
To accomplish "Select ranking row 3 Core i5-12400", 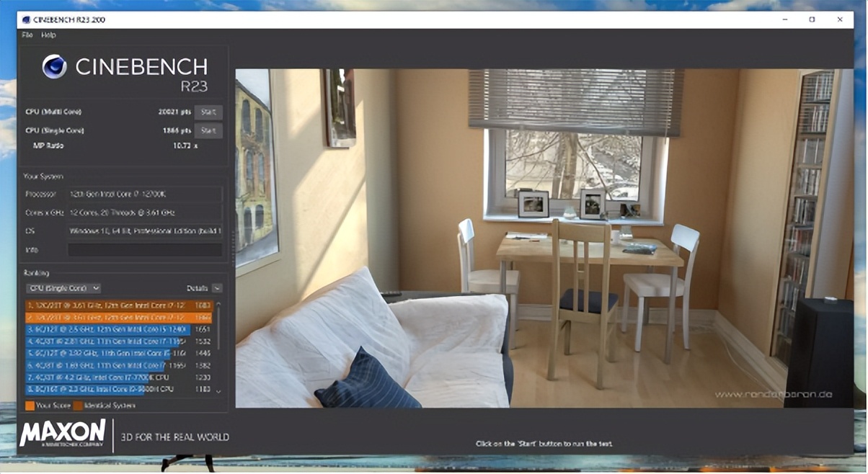I will (119, 329).
